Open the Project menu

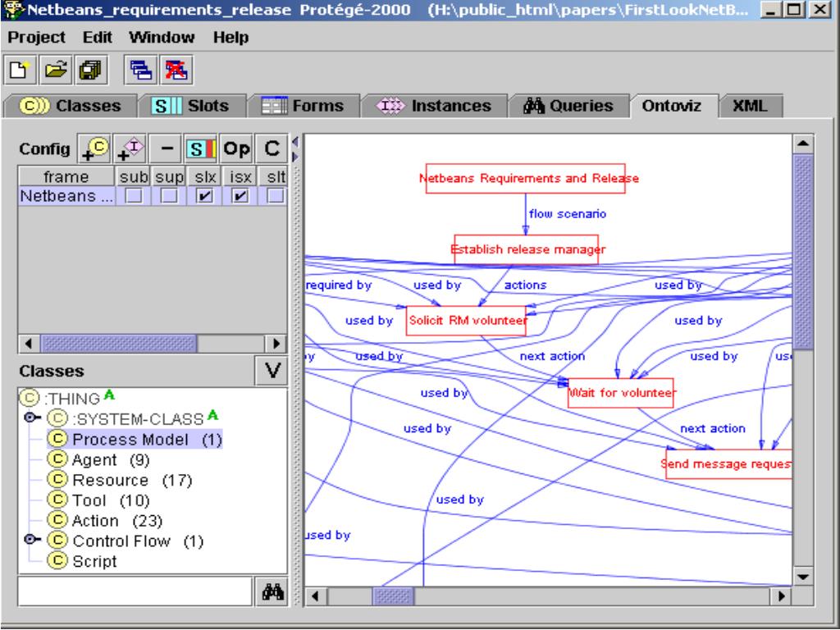click(x=36, y=38)
